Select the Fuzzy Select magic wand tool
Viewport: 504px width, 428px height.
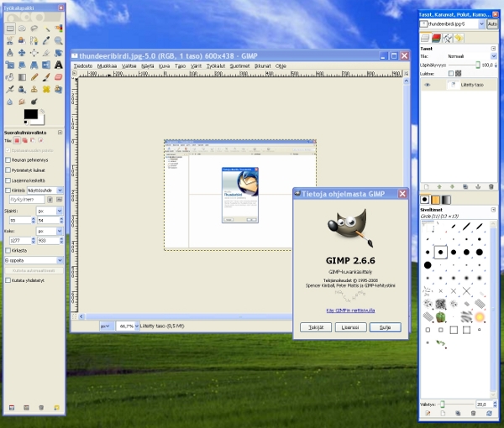(46, 29)
